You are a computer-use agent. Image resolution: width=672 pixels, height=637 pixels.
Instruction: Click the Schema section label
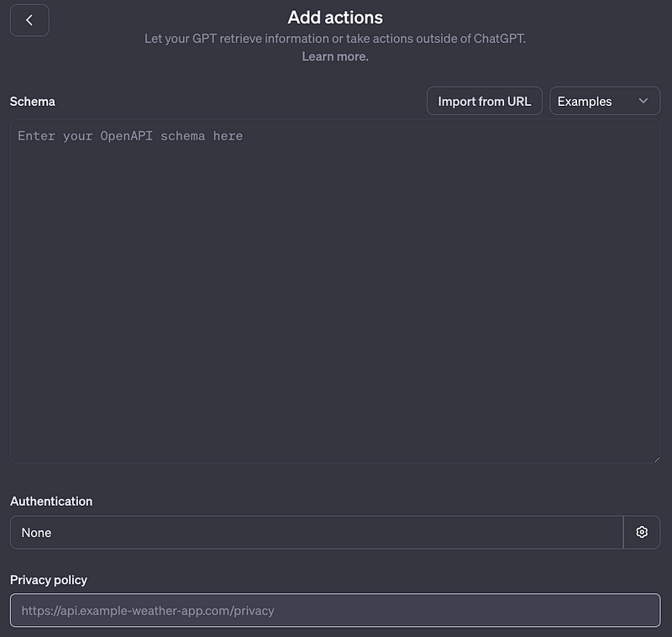[x=33, y=101]
